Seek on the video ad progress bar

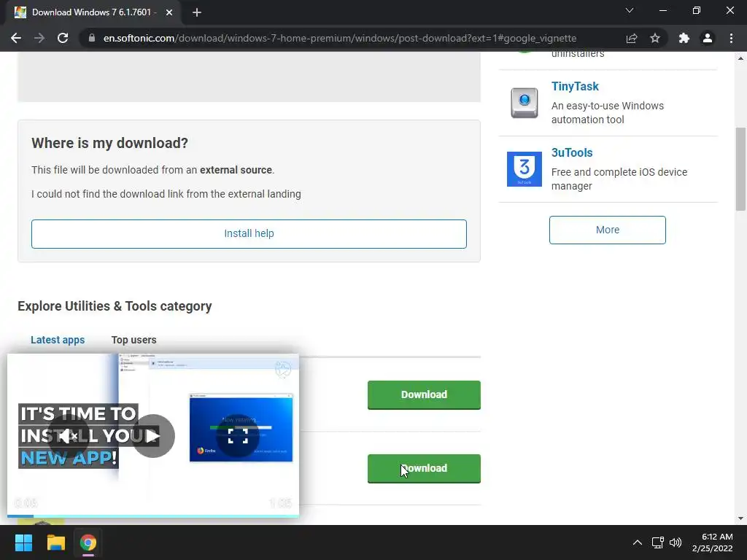[x=153, y=516]
